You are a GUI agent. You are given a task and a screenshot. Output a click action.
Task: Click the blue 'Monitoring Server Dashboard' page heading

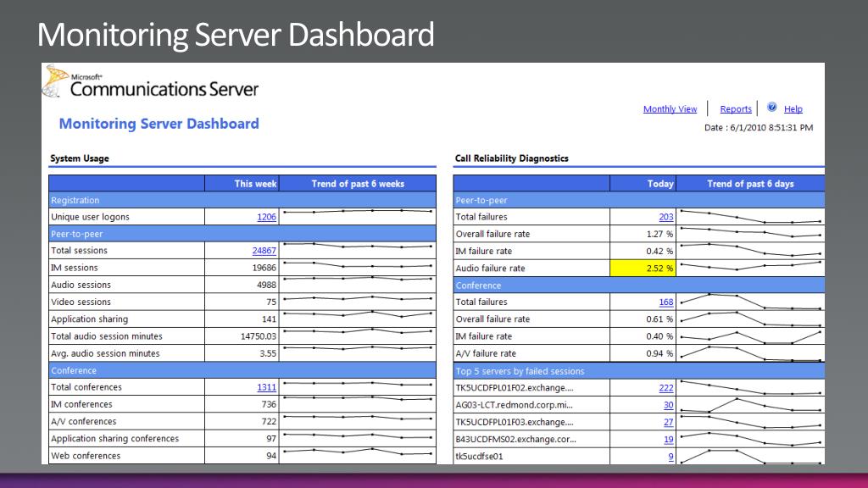pyautogui.click(x=159, y=124)
